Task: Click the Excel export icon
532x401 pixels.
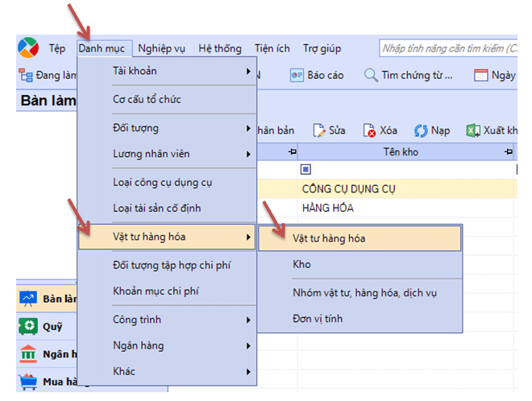Action: pyautogui.click(x=473, y=130)
